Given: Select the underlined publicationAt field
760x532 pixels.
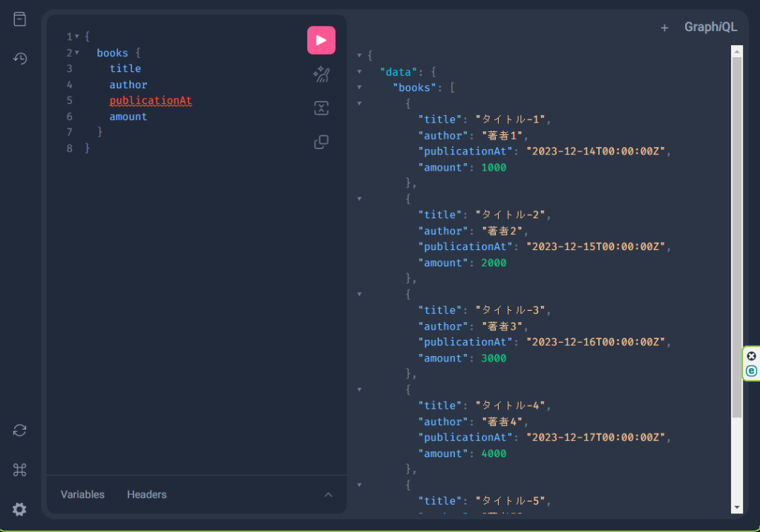Looking at the screenshot, I should coord(150,99).
